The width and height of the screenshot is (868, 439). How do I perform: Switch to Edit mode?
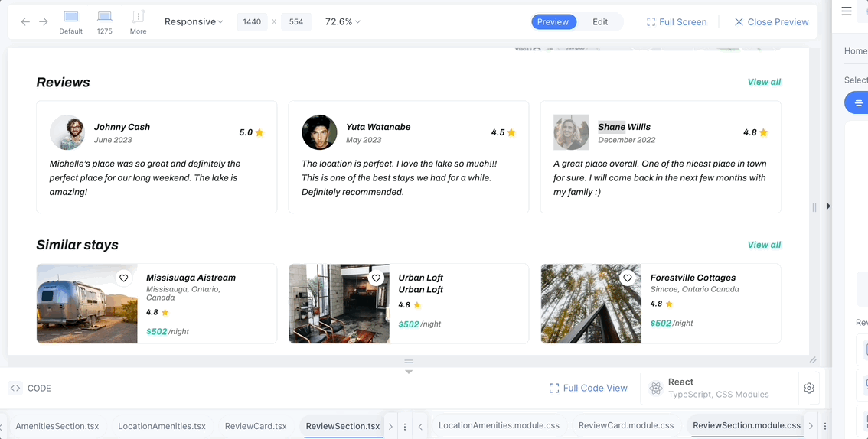coord(600,21)
